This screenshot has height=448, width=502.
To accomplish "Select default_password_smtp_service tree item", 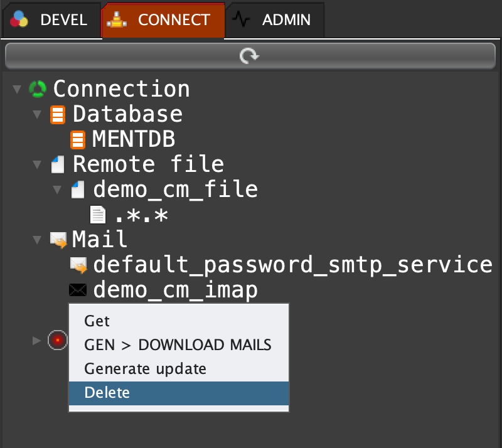I will 292,265.
